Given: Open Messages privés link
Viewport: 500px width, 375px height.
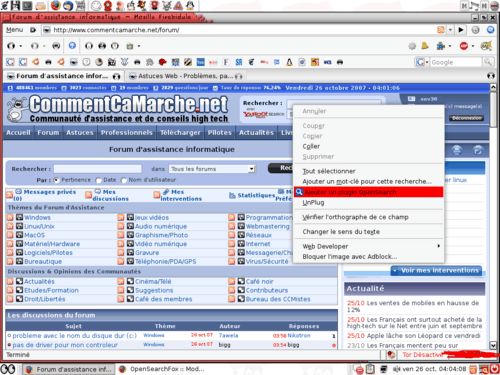Looking at the screenshot, I should [50, 192].
